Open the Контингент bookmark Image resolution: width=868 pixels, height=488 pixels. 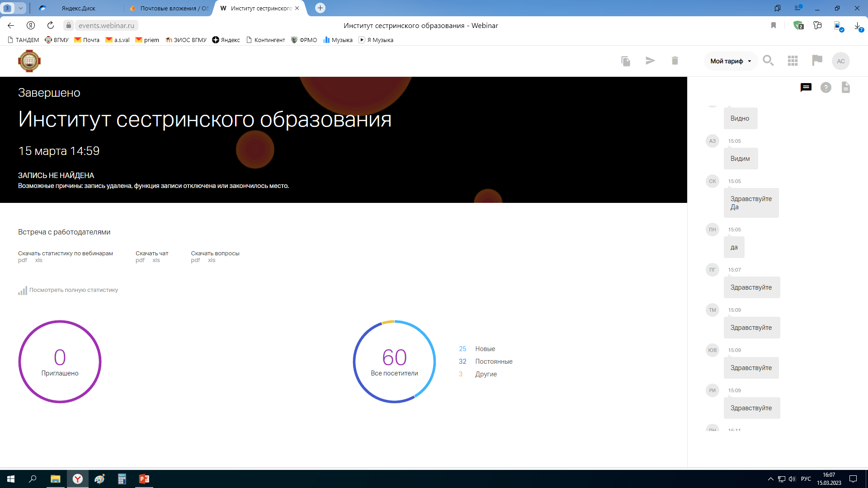[265, 40]
